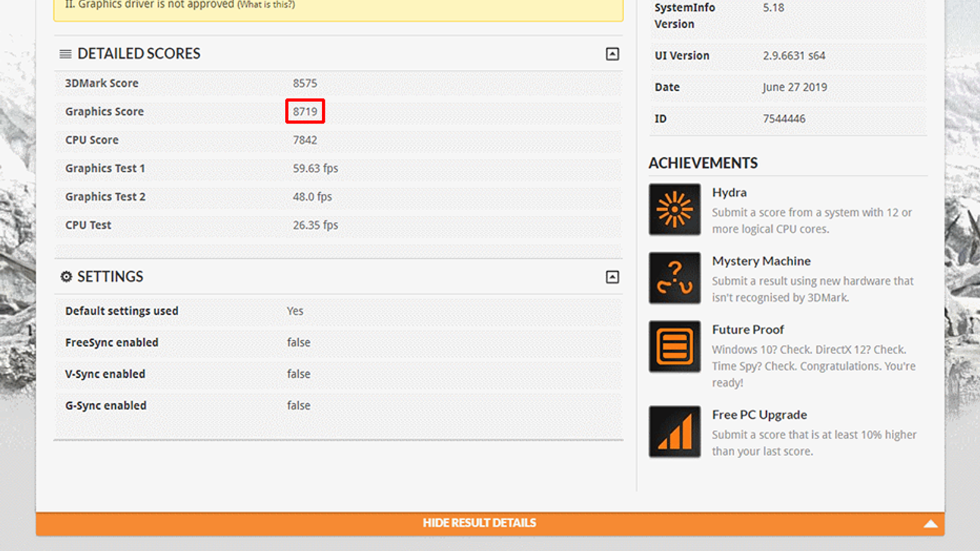Click the false value for G-Sync enabled
This screenshot has height=551, width=980.
pos(299,406)
